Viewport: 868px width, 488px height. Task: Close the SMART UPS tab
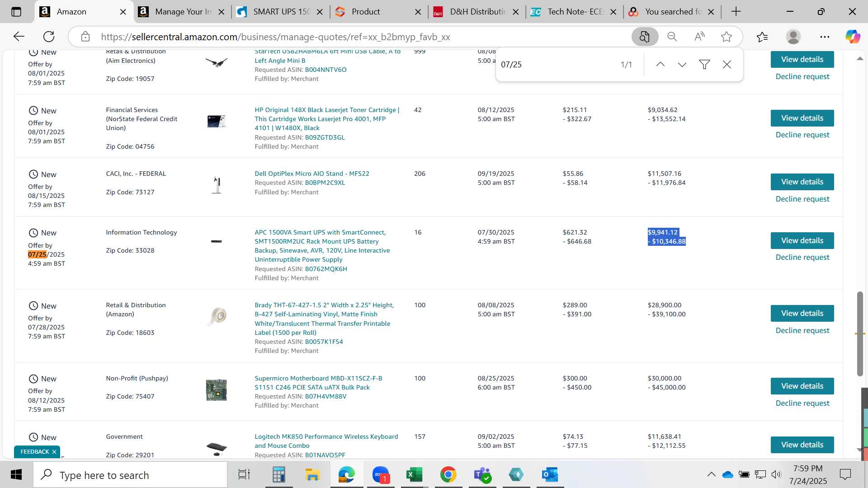[x=320, y=12]
